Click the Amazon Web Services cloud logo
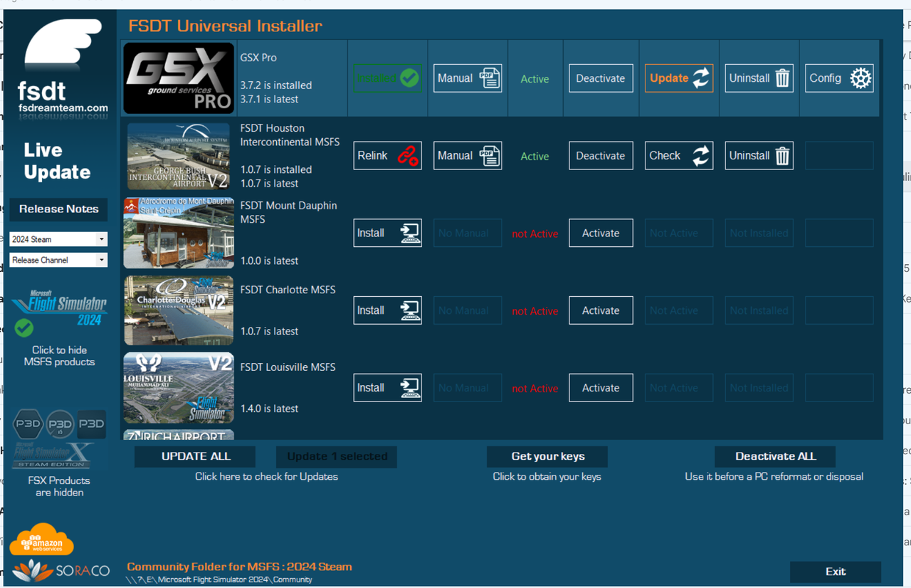 (x=41, y=540)
